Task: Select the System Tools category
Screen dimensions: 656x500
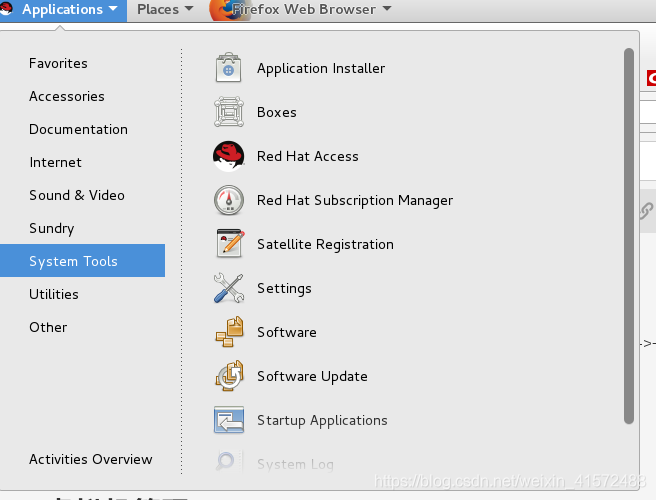Action: tap(82, 261)
